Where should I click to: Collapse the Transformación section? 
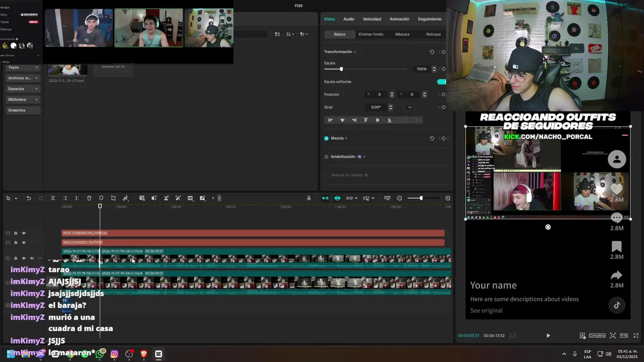tap(355, 52)
